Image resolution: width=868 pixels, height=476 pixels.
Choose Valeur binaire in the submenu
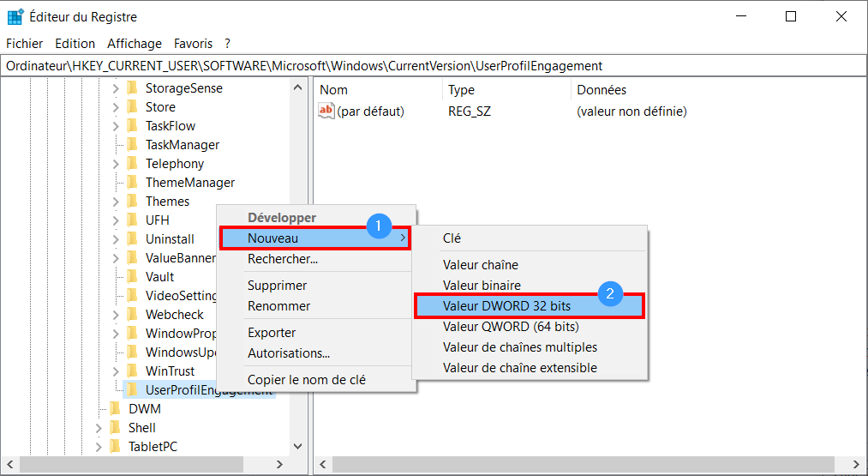click(530, 286)
